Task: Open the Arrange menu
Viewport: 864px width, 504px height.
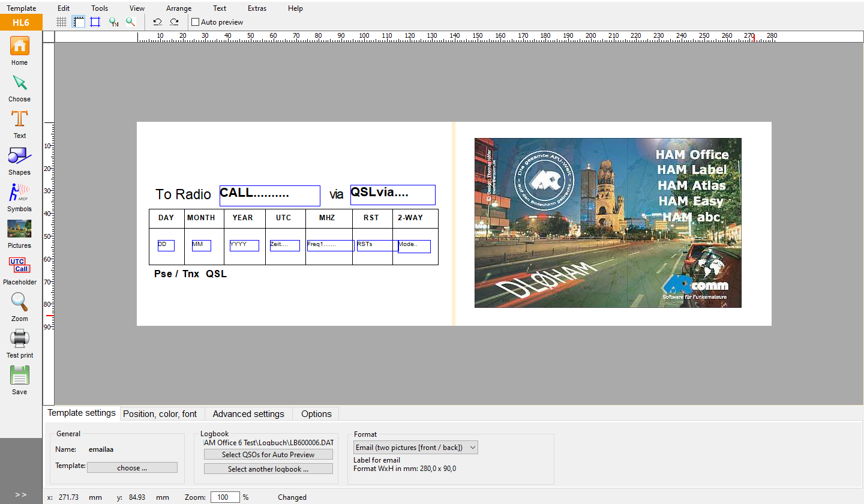Action: pyautogui.click(x=179, y=8)
